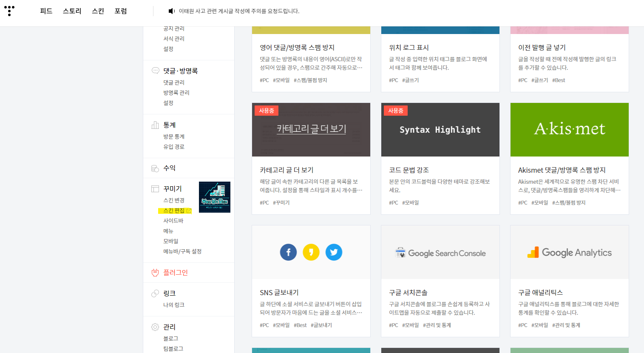Open 스킨 변경
This screenshot has height=353, width=644.
coord(174,200)
